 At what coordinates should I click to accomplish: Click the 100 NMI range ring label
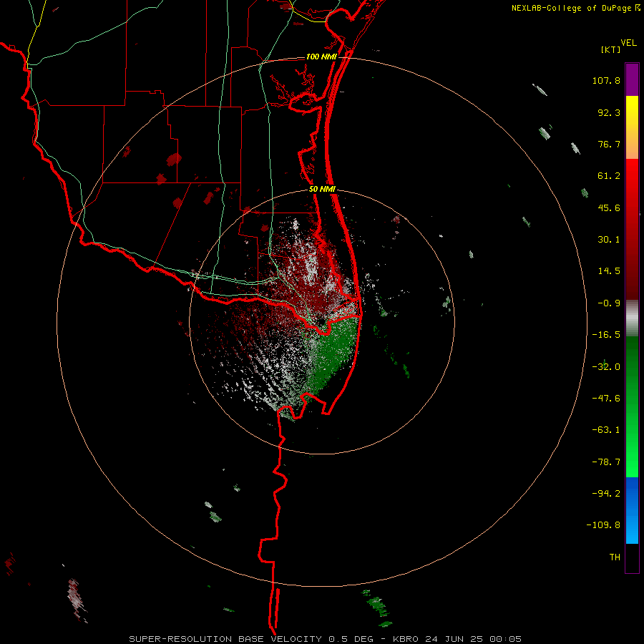pos(321,57)
